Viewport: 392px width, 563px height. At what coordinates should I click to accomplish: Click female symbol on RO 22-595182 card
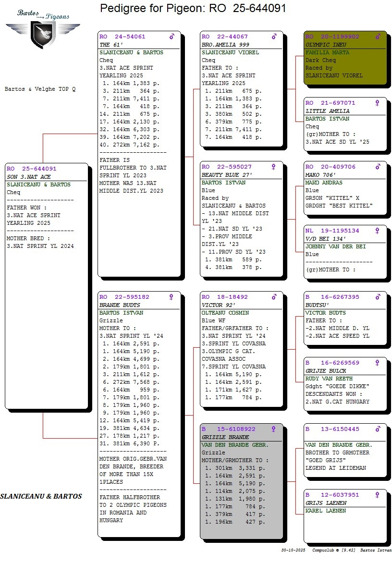click(x=171, y=297)
